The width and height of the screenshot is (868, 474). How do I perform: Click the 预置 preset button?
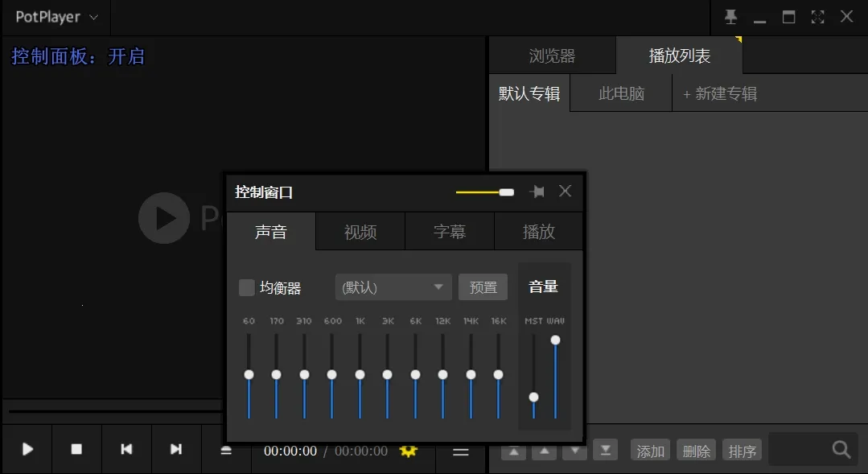click(x=483, y=287)
